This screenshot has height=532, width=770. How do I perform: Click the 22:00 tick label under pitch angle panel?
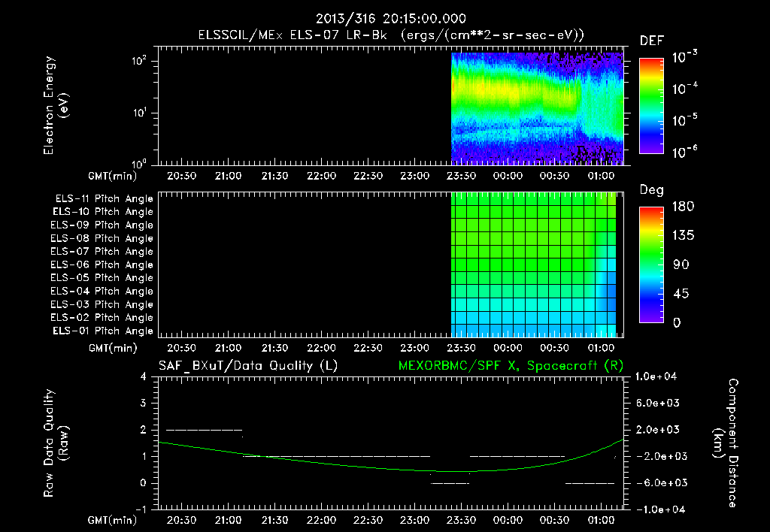322,348
